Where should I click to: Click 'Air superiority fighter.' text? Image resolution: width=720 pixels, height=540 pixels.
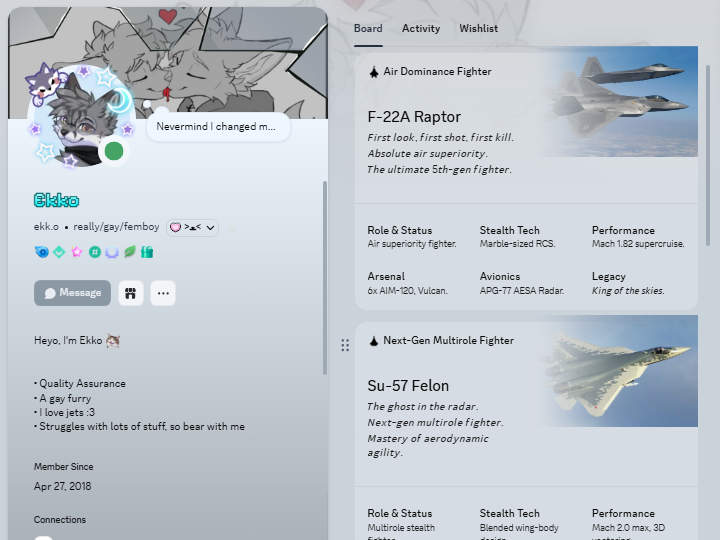tap(412, 244)
